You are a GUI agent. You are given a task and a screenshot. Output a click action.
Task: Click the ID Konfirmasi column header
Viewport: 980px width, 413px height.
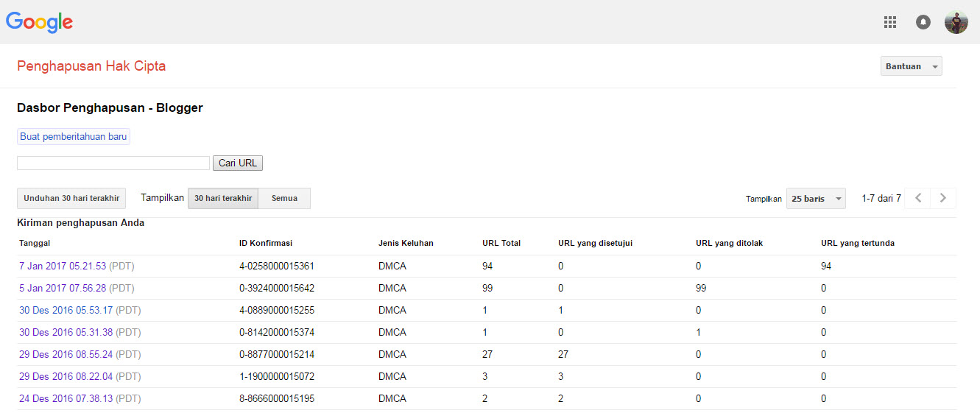click(x=267, y=243)
